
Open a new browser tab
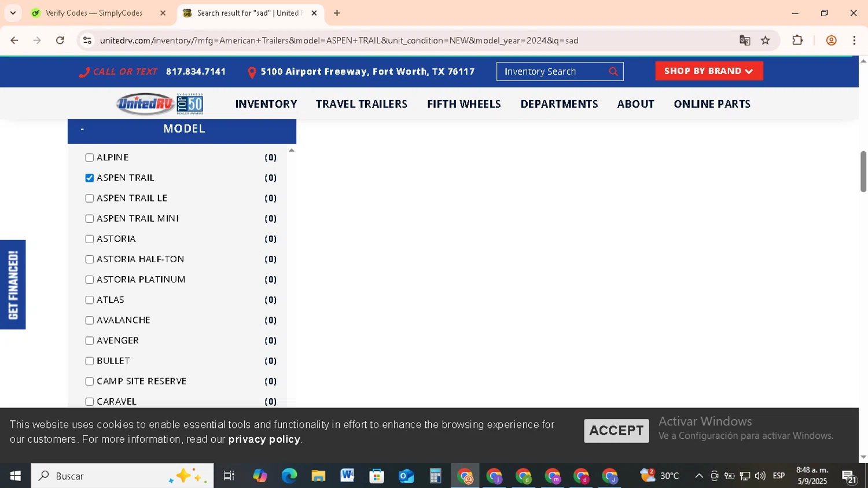(x=337, y=13)
